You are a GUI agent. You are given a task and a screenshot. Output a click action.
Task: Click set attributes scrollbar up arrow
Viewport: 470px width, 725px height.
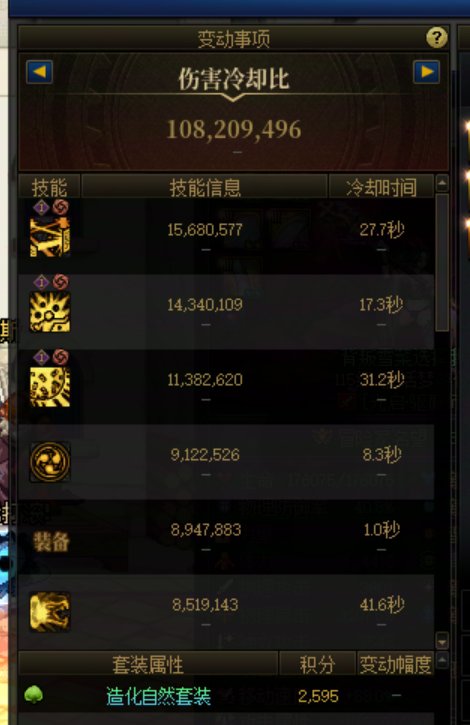tap(442, 660)
